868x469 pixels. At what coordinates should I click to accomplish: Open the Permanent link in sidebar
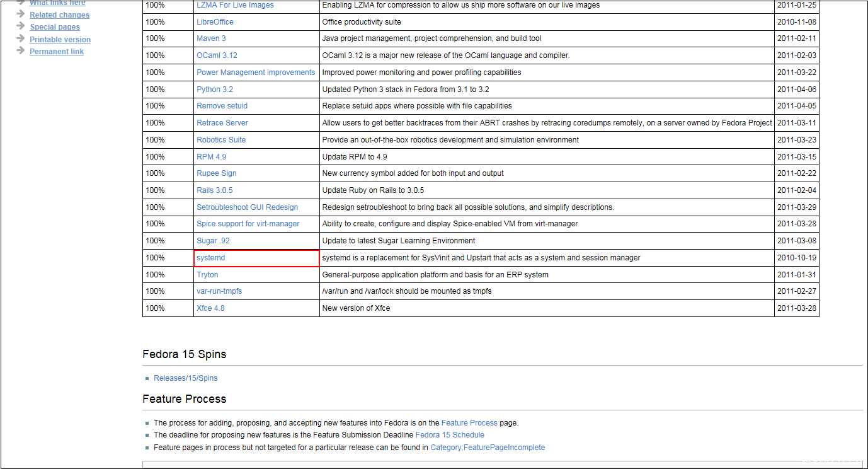[57, 52]
